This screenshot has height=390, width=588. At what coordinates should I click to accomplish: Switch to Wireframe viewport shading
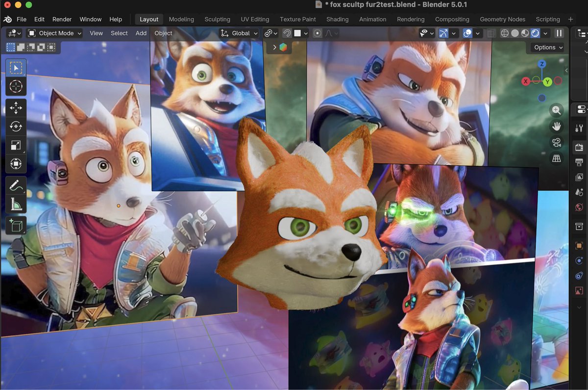pos(505,33)
